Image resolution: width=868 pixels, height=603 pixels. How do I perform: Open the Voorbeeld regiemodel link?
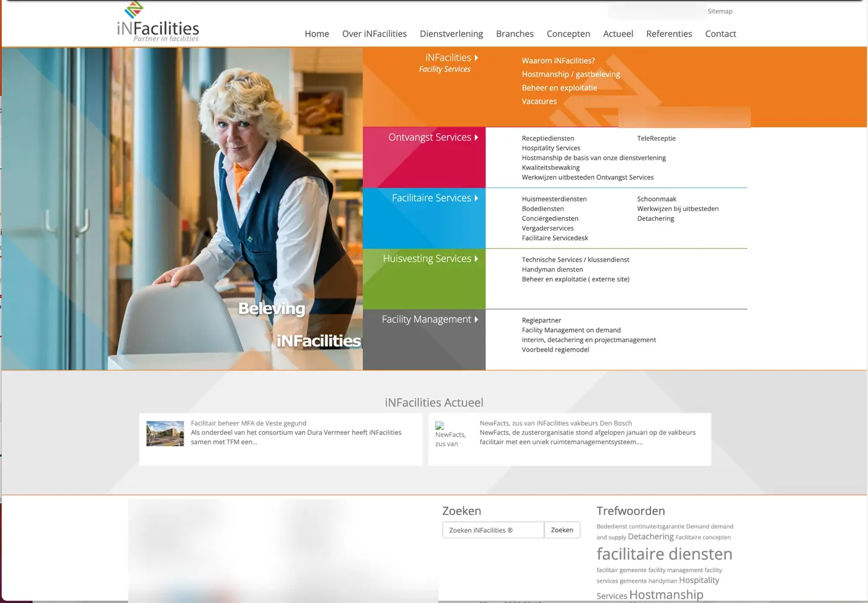coord(556,350)
